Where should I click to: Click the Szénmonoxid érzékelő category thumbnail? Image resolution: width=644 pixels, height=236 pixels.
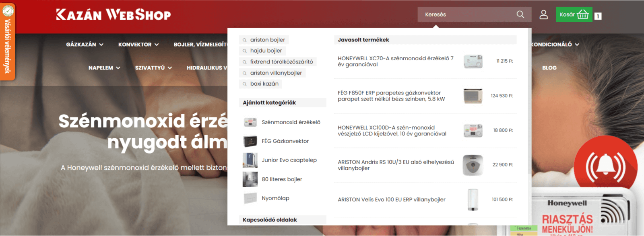(x=250, y=122)
